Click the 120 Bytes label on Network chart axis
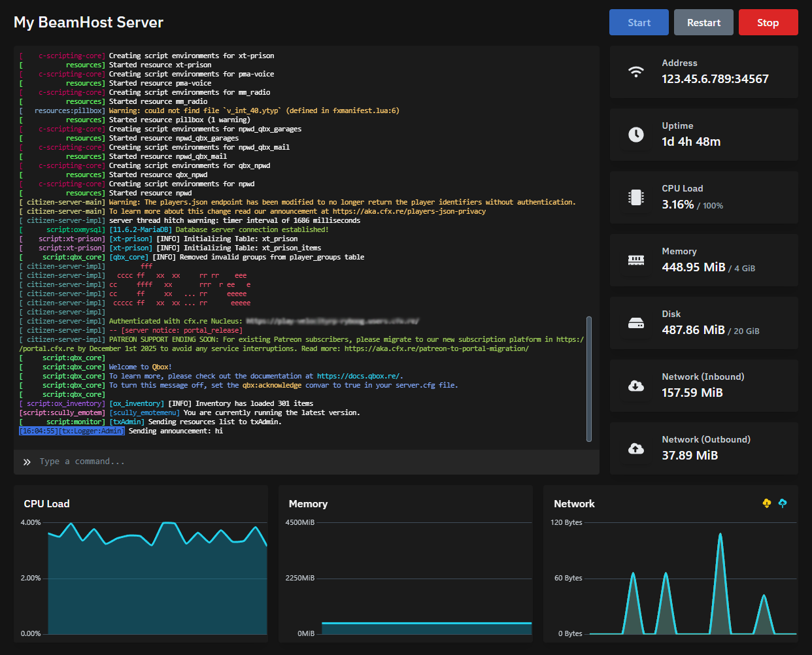The width and height of the screenshot is (812, 655). pos(566,522)
